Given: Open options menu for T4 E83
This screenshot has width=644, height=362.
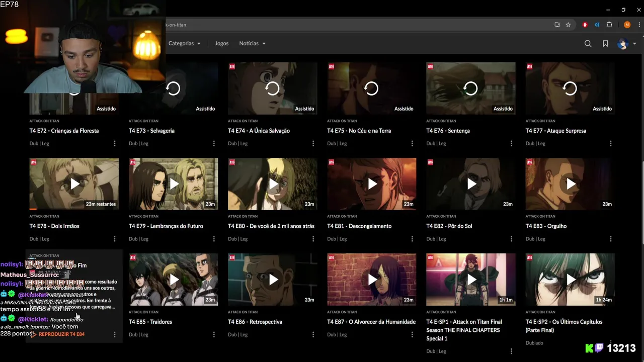Looking at the screenshot, I should tap(610, 239).
